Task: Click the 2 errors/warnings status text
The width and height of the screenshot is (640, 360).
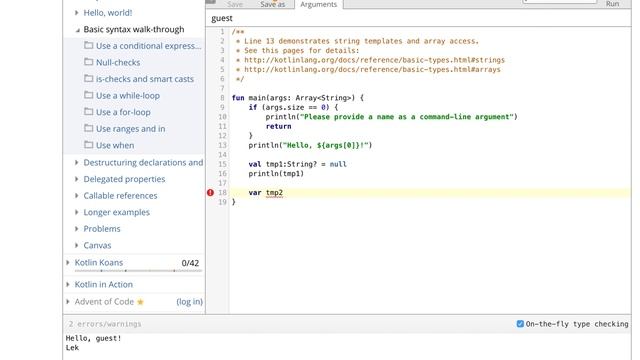Action: 105,324
